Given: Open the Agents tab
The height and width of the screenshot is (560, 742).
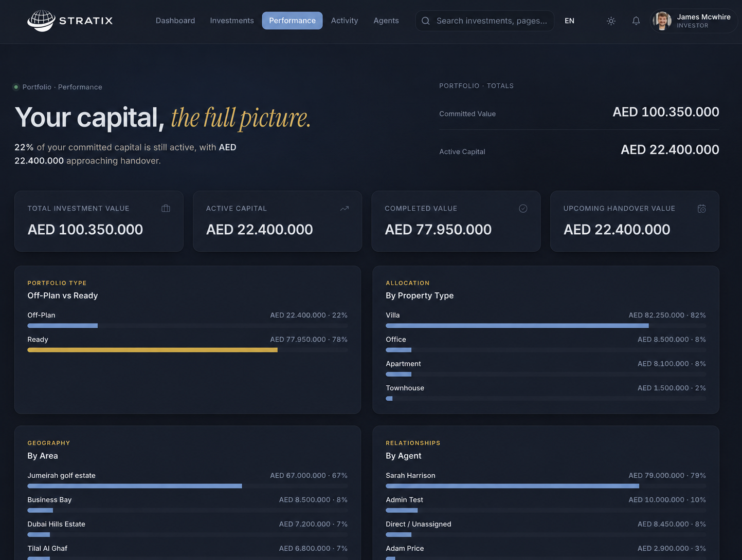Looking at the screenshot, I should (x=386, y=21).
